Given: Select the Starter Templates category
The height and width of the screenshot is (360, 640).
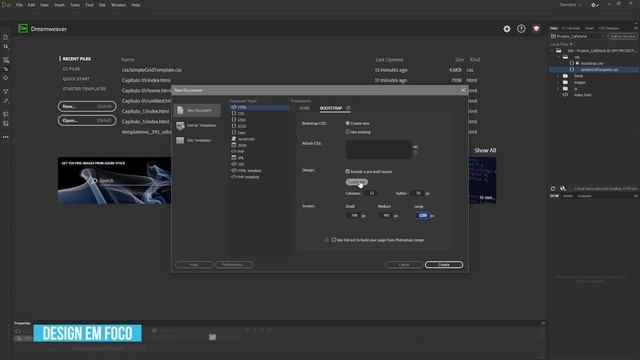Looking at the screenshot, I should click(197, 125).
